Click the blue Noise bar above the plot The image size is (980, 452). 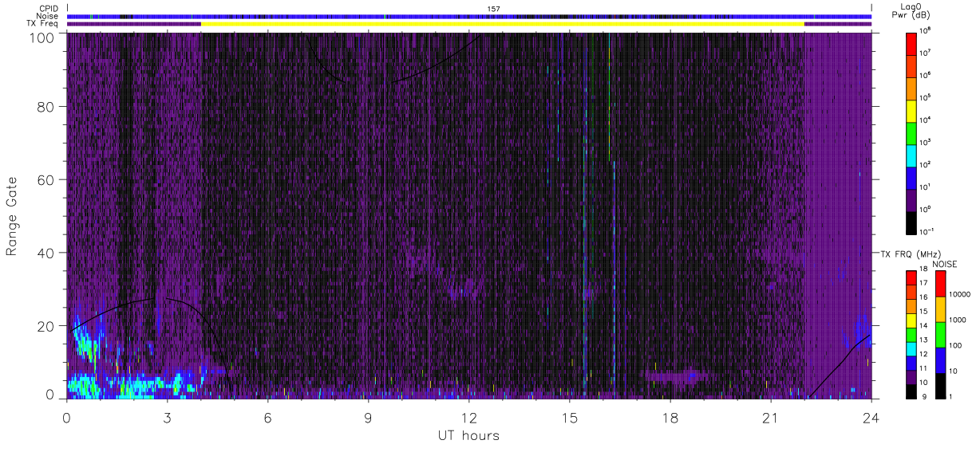point(469,16)
